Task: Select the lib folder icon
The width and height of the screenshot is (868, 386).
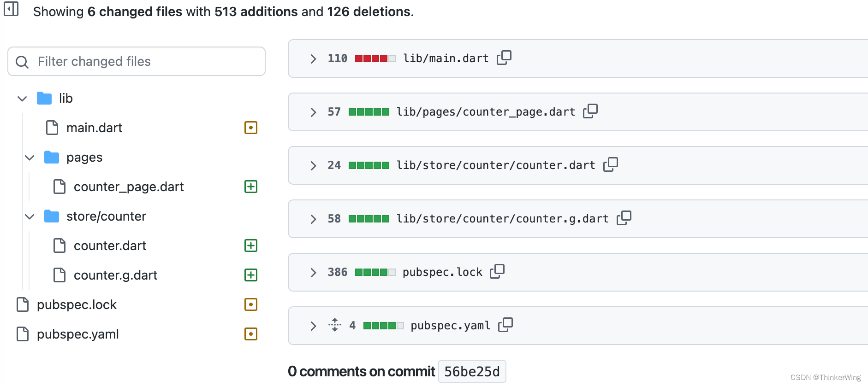Action: point(44,98)
